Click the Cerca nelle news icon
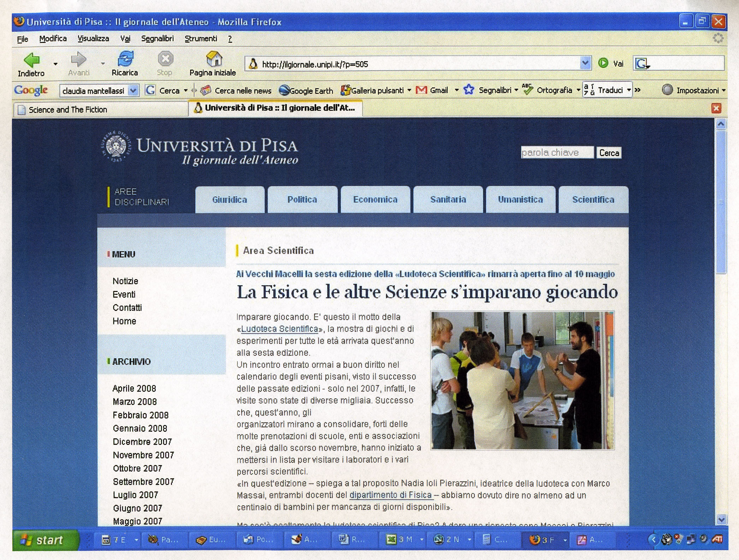The image size is (739, 560). click(x=206, y=91)
